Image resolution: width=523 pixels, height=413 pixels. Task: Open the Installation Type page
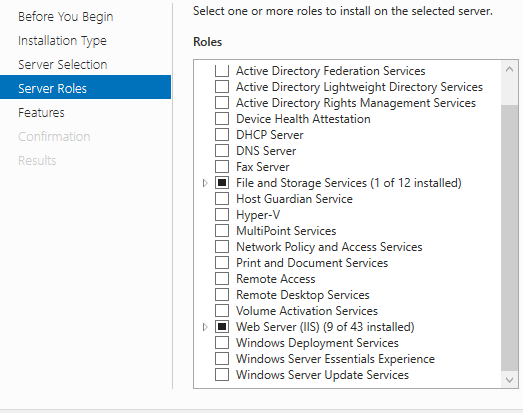pyautogui.click(x=62, y=41)
